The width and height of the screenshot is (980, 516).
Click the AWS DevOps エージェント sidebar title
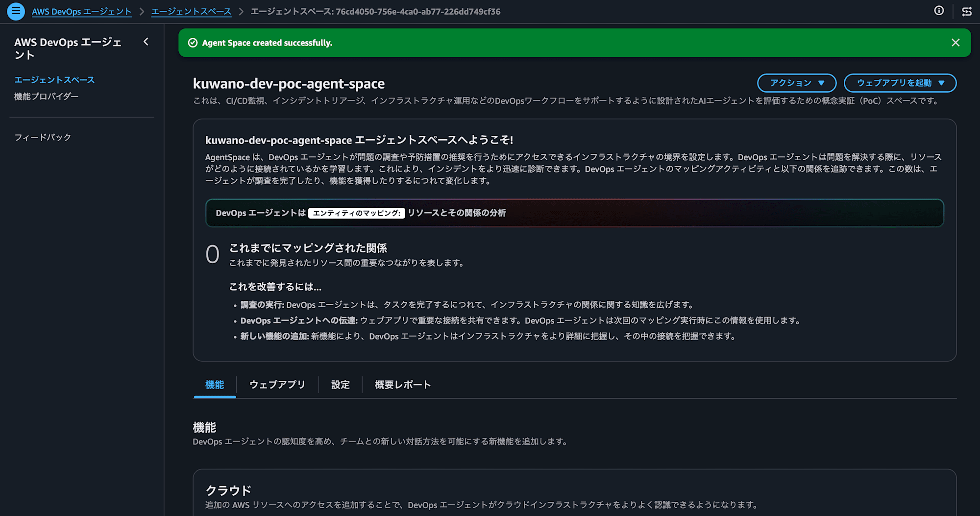point(68,49)
